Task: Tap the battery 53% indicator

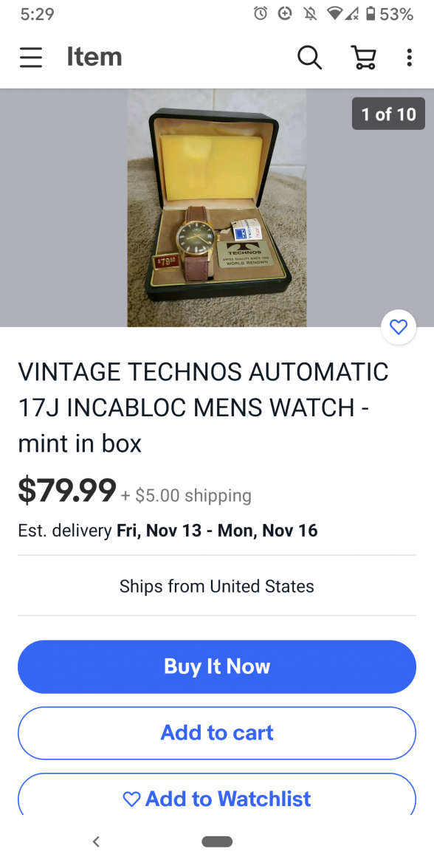Action: pos(390,14)
